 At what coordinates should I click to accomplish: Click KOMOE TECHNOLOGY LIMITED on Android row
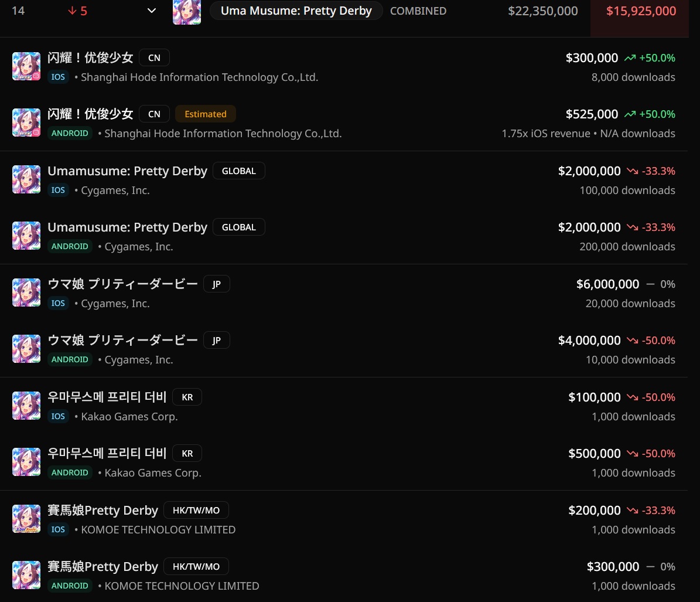(x=182, y=586)
